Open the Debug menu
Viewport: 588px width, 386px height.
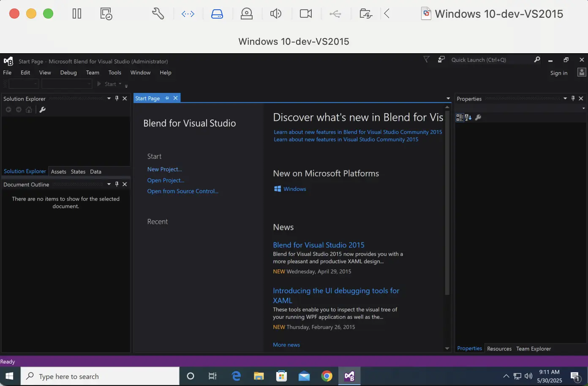(x=68, y=73)
